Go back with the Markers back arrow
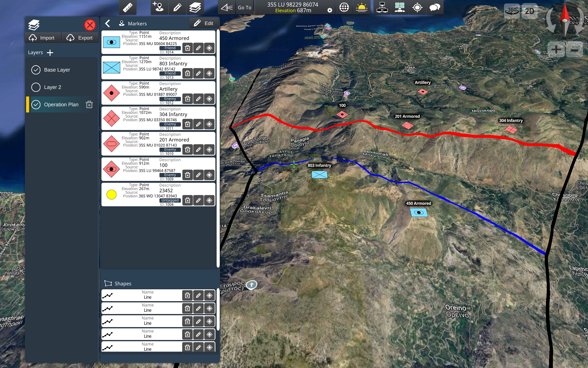 coord(108,23)
